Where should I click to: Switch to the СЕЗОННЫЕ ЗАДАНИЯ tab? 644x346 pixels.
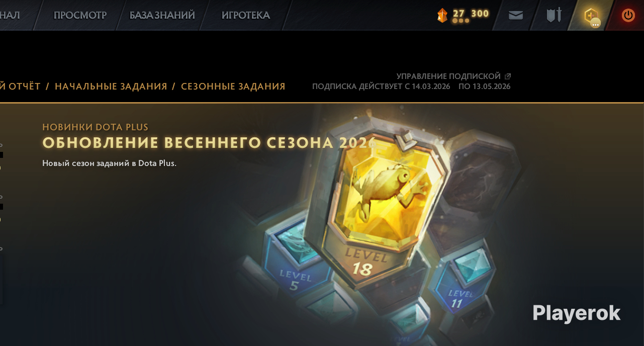tap(233, 86)
